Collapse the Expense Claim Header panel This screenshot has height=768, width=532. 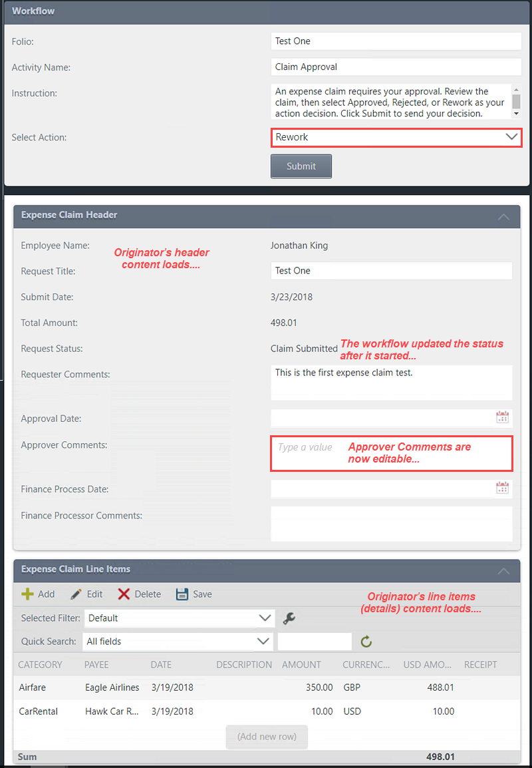503,216
